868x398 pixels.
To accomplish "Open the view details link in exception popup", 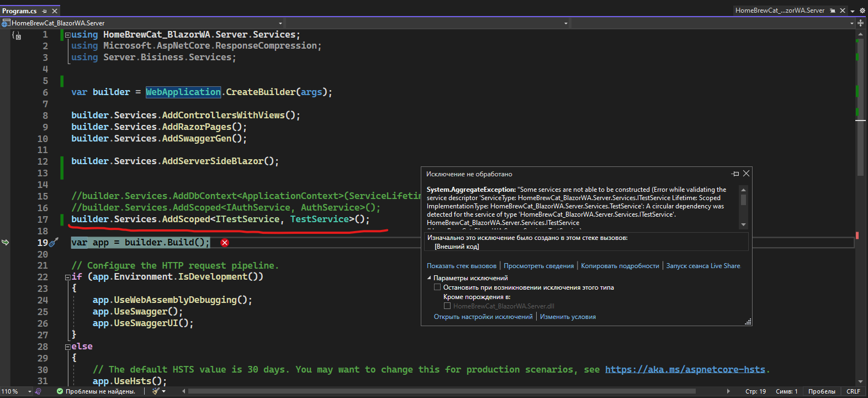I will pos(539,266).
